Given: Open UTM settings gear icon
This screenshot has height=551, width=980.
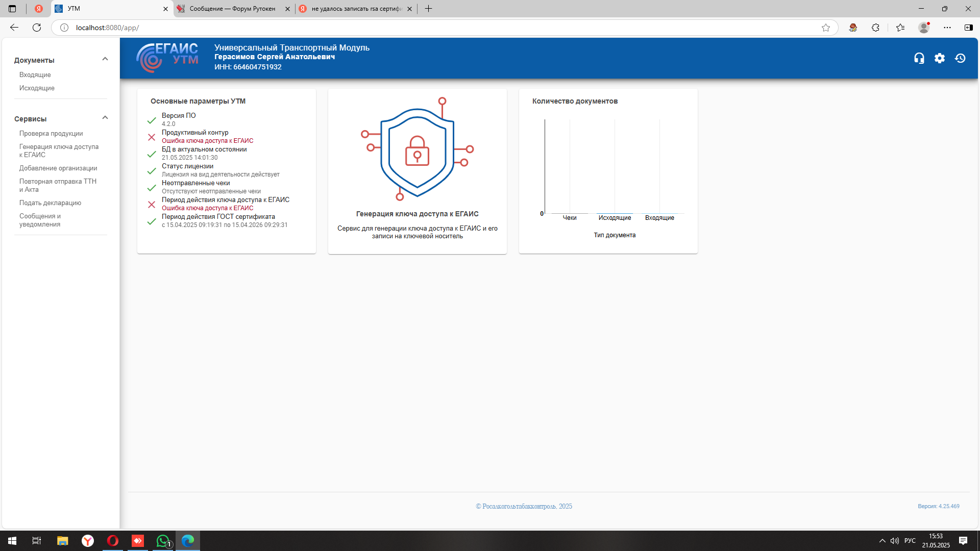Looking at the screenshot, I should point(940,58).
